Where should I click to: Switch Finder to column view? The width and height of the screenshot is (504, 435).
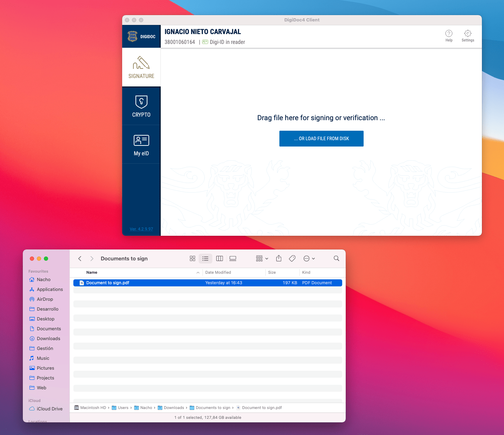click(219, 259)
